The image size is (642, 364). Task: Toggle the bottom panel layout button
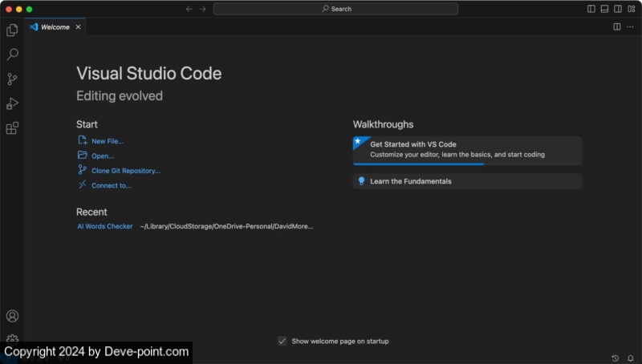[604, 9]
